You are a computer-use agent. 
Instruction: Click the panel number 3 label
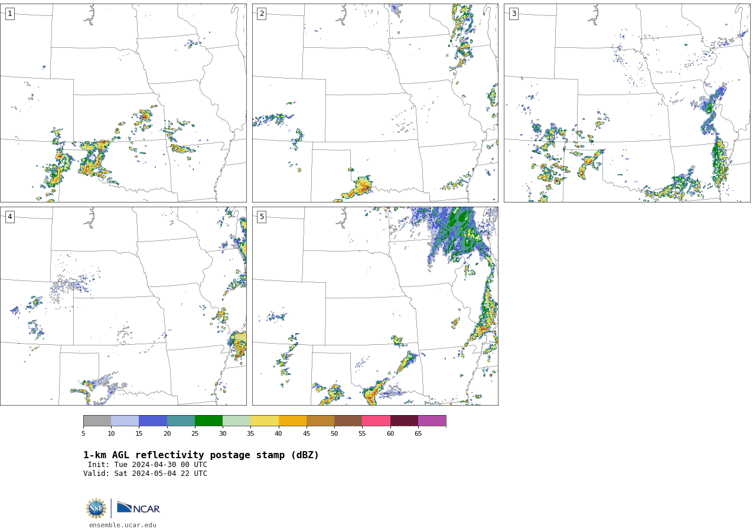(513, 14)
